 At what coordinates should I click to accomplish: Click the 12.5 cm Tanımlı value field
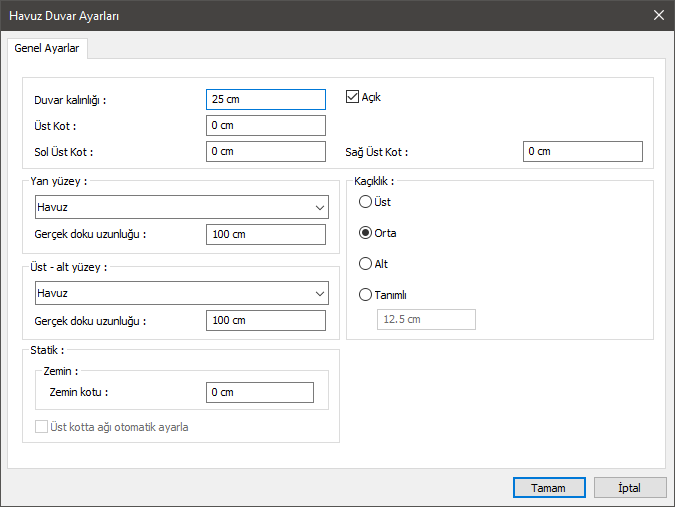point(425,319)
